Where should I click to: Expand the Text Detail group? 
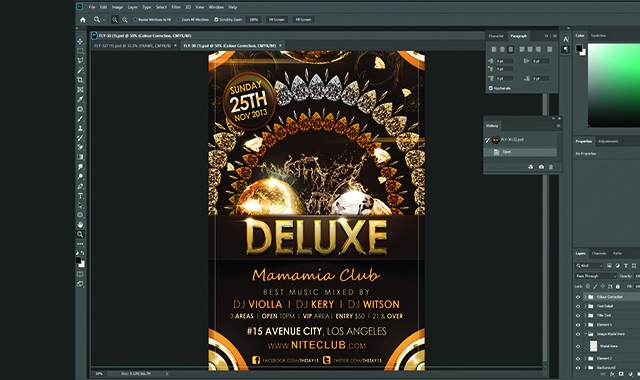coord(585,306)
